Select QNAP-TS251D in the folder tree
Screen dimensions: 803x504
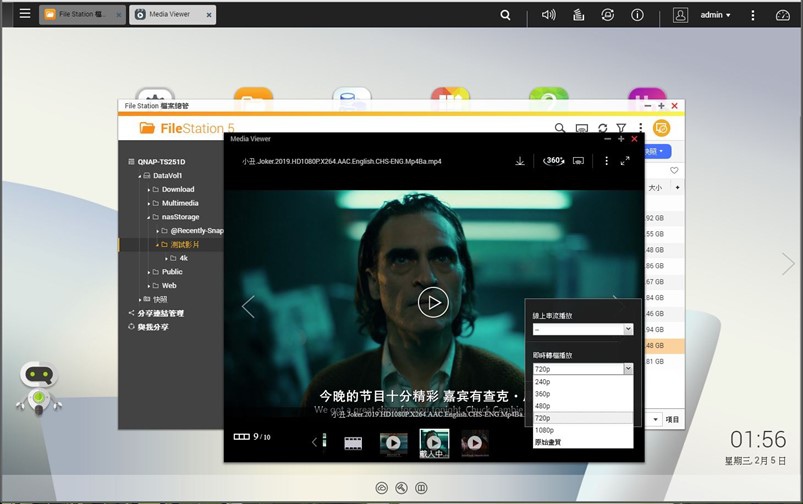[161, 161]
